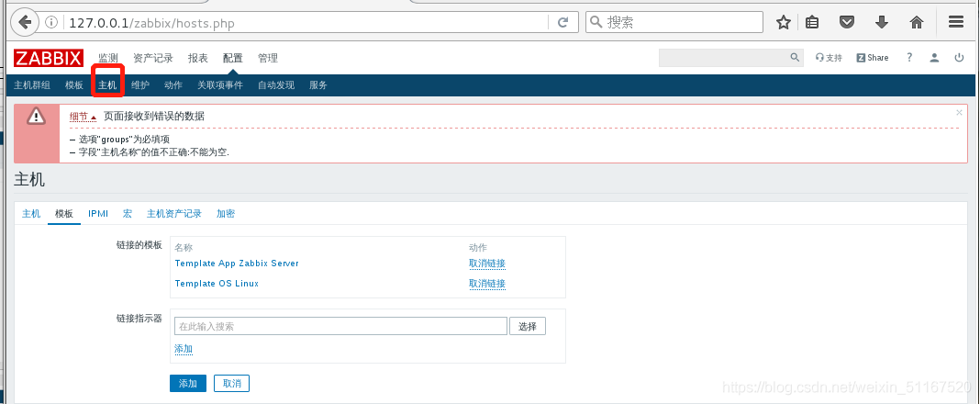Go to 服务 submenu
The width and height of the screenshot is (980, 404).
tap(318, 85)
